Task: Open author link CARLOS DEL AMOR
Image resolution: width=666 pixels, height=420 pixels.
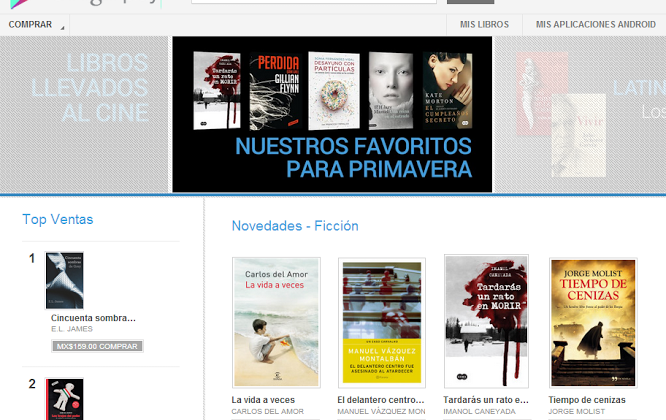Action: 268,411
